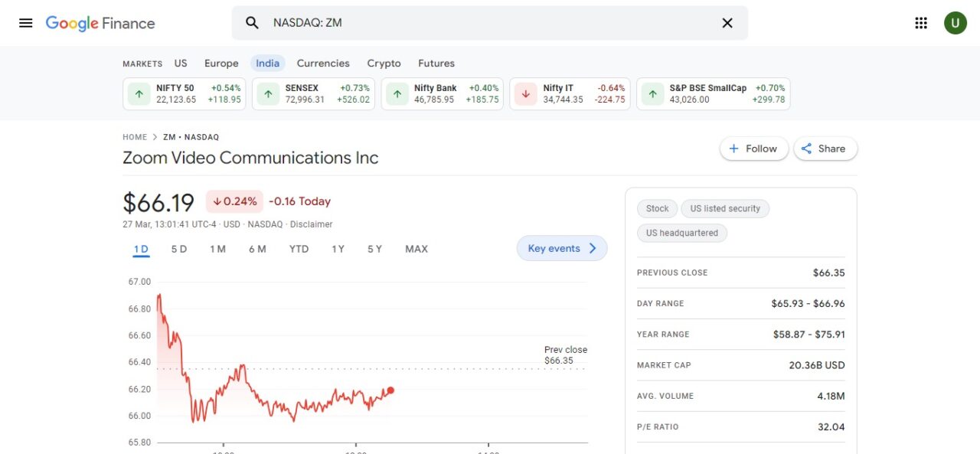Image resolution: width=980 pixels, height=454 pixels.
Task: Open the NIFTY 50 index card
Action: tap(185, 94)
